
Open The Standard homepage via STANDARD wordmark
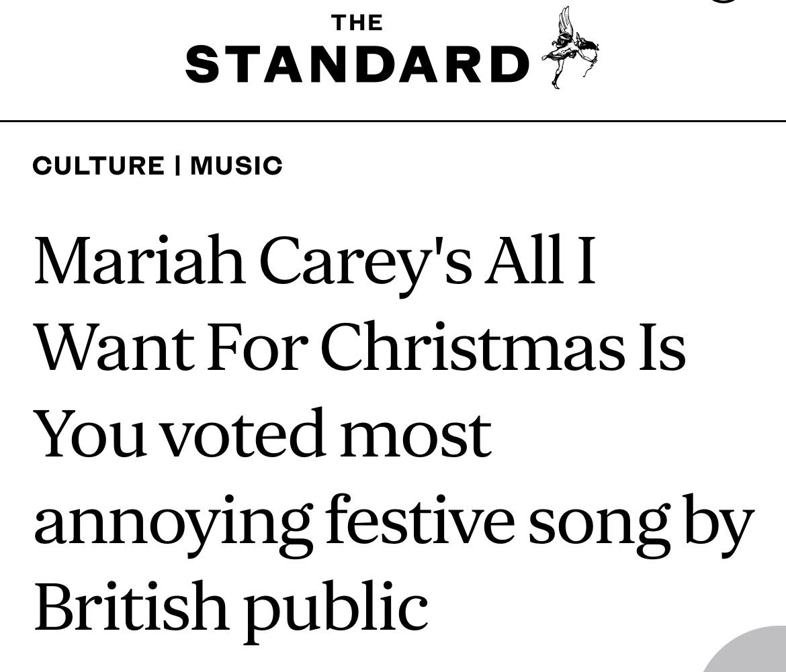point(357,65)
